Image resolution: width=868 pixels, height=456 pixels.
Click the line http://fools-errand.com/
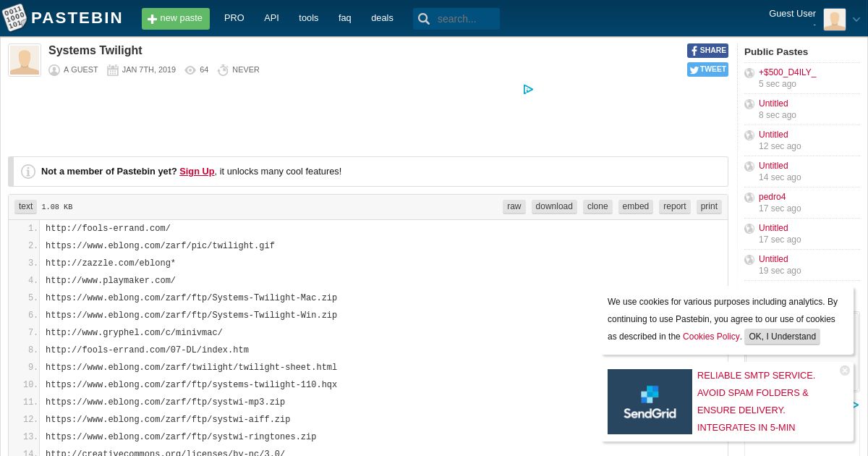[108, 229]
